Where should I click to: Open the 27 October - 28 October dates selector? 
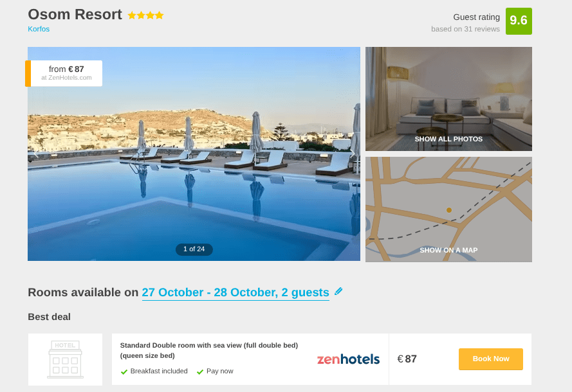tap(235, 292)
